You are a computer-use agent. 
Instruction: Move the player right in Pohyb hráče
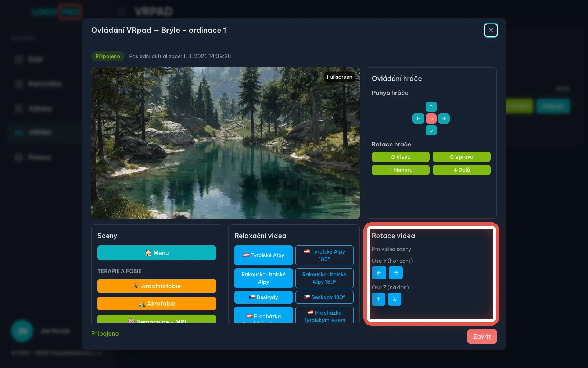point(444,118)
